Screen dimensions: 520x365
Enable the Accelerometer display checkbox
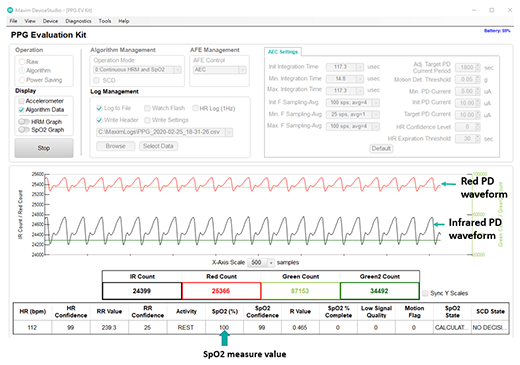click(21, 101)
